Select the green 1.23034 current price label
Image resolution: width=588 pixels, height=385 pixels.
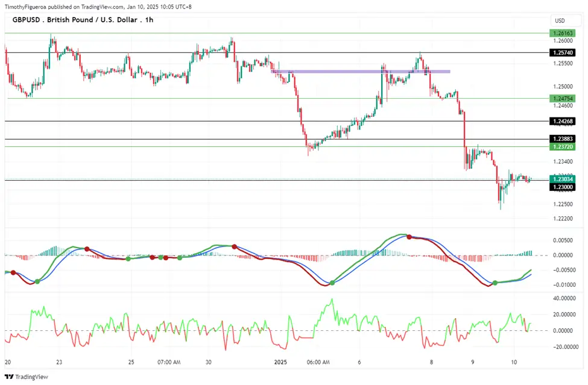click(562, 179)
